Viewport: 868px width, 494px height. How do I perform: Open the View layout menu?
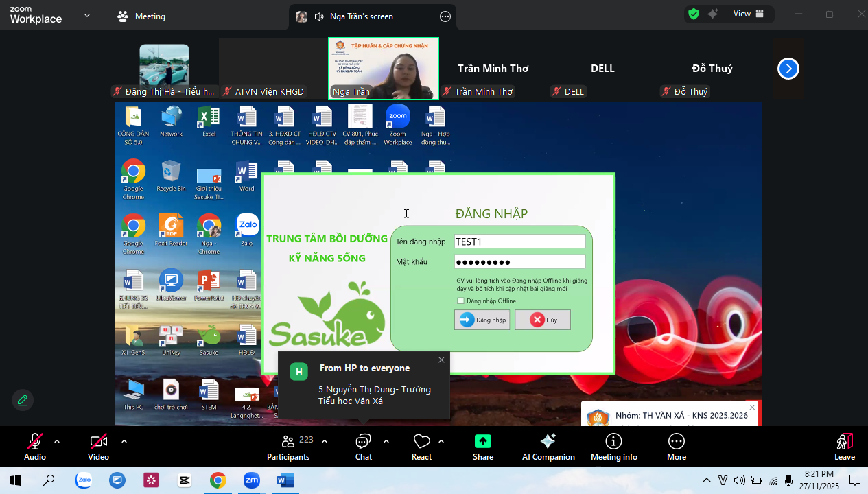748,14
